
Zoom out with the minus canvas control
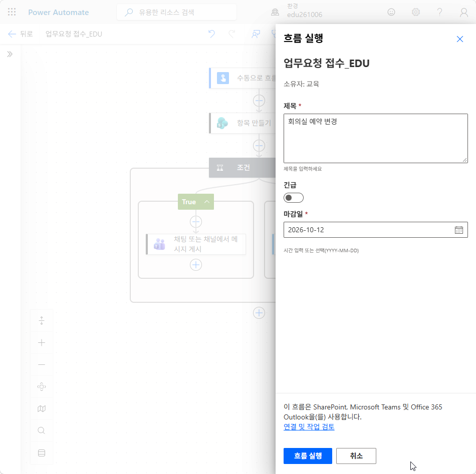pyautogui.click(x=42, y=364)
